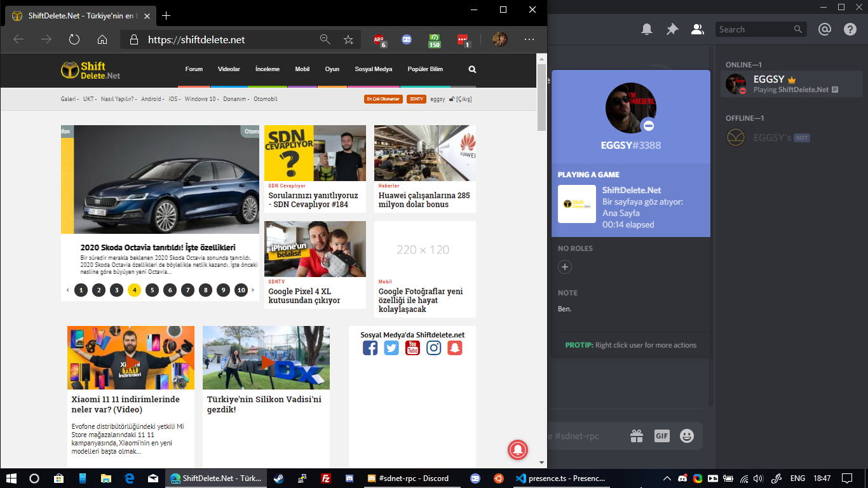Open ShiftDelete.Net Instagram icon
The image size is (868, 488).
[x=433, y=348]
